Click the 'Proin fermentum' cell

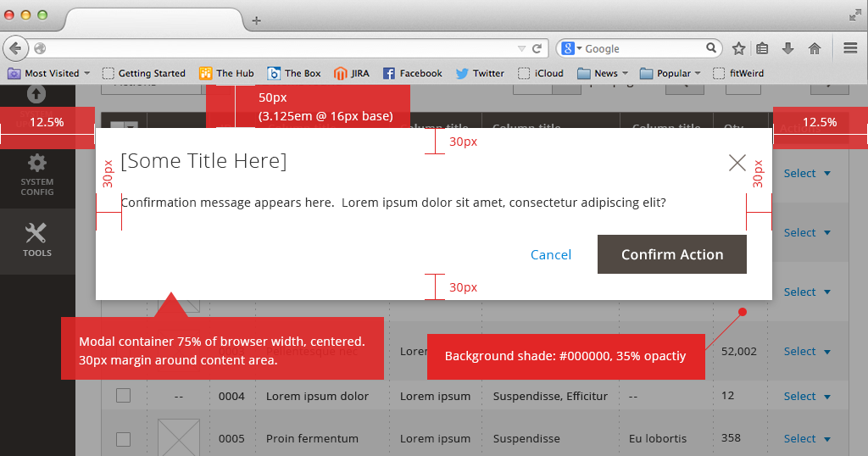[x=312, y=439]
